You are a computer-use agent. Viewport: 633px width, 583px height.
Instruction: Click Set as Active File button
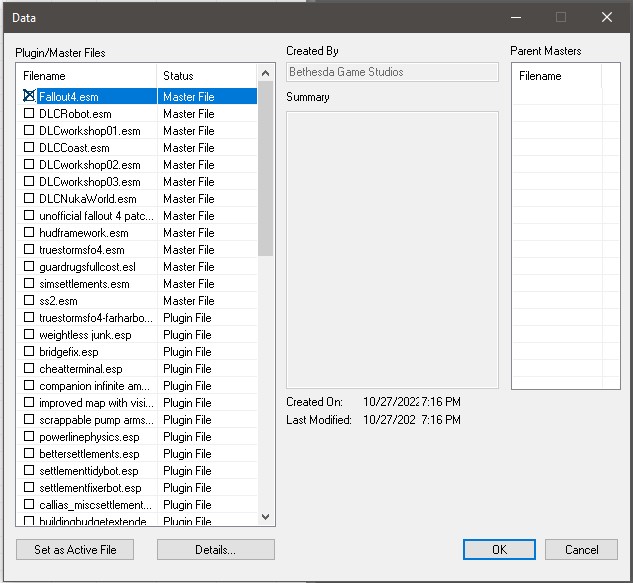pos(75,549)
